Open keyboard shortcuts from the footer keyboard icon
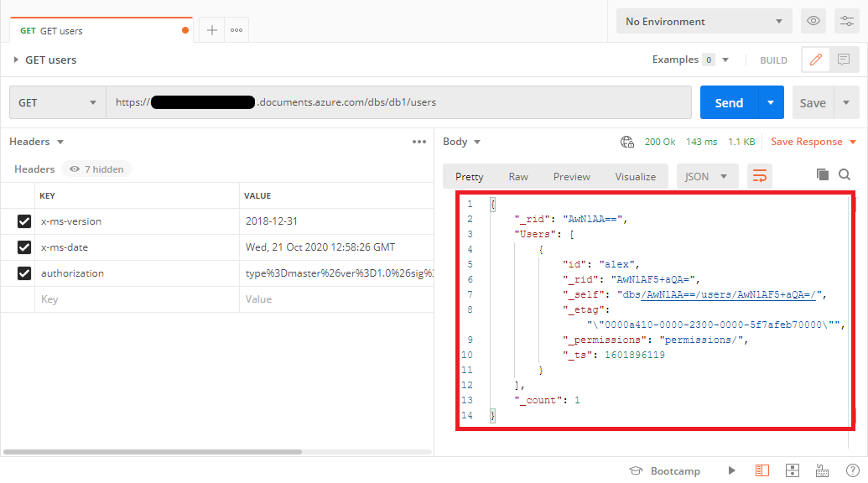868x483 pixels. 821,470
